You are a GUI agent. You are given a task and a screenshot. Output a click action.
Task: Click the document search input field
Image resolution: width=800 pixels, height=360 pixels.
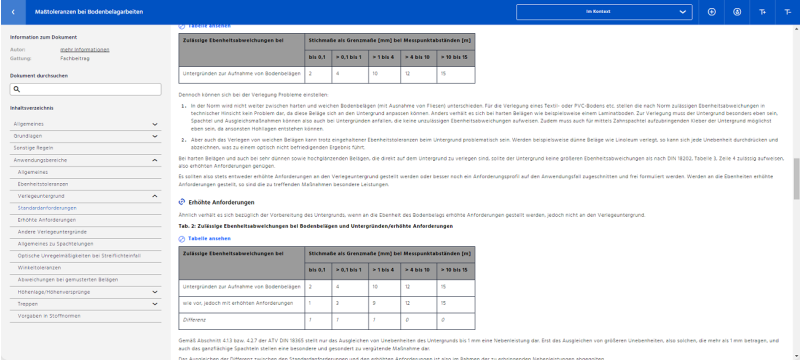85,89
